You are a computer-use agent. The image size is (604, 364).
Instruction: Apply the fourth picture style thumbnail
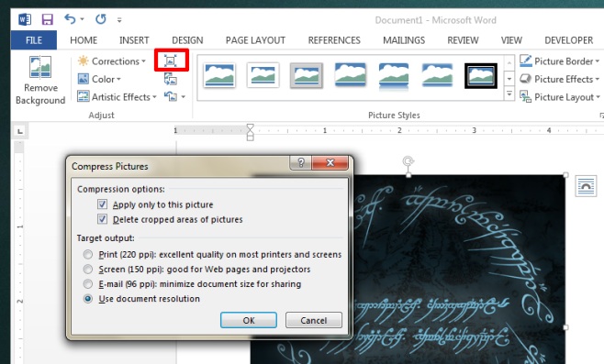(350, 75)
